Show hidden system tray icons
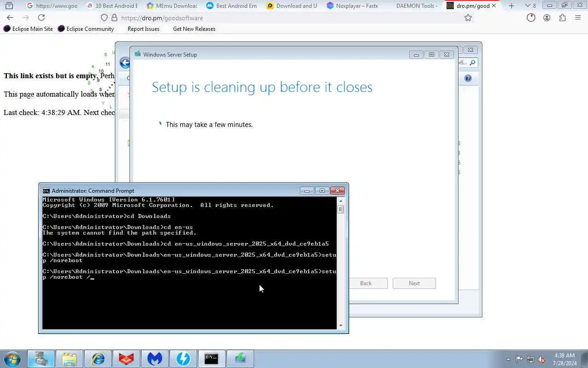This screenshot has height=368, width=588. 508,359
